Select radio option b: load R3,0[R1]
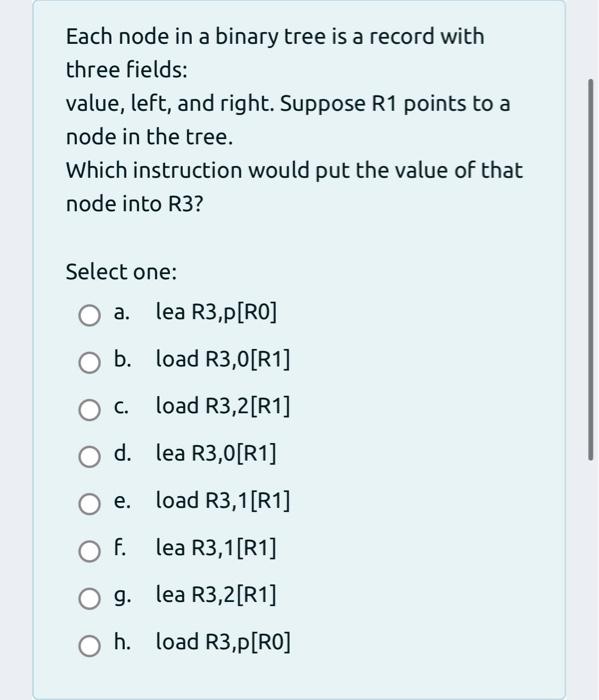 click(89, 362)
